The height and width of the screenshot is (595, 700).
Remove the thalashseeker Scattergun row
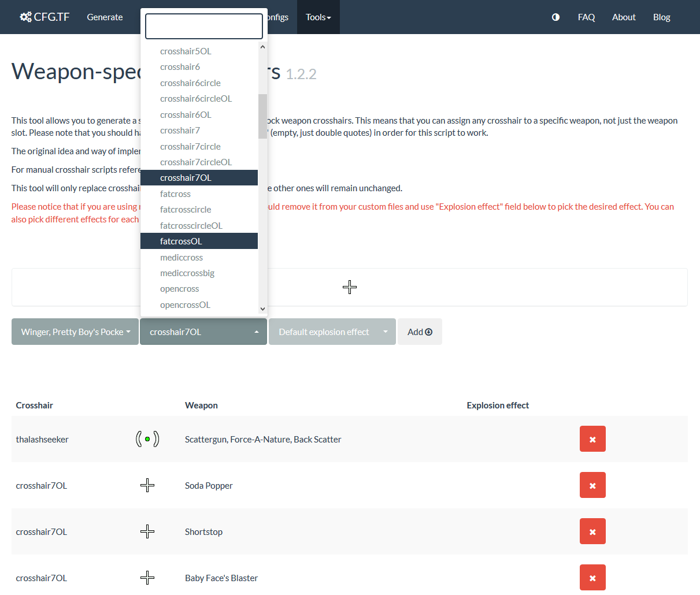click(x=592, y=439)
